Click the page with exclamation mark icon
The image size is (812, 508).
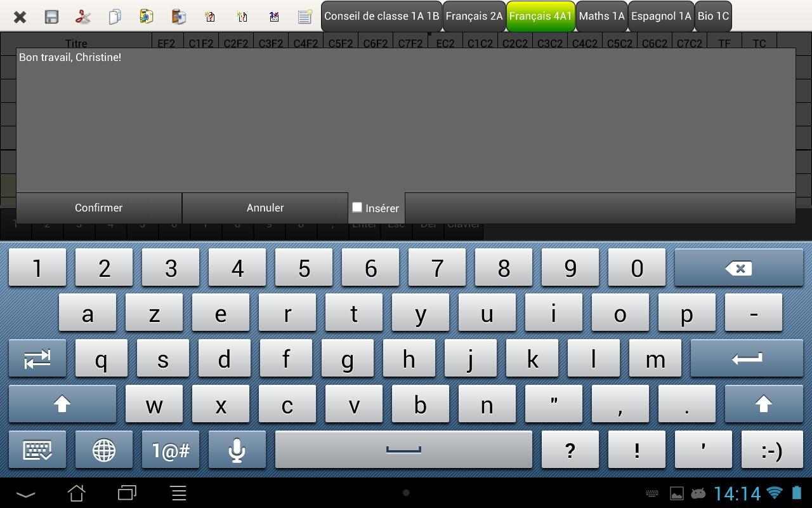[x=242, y=17]
